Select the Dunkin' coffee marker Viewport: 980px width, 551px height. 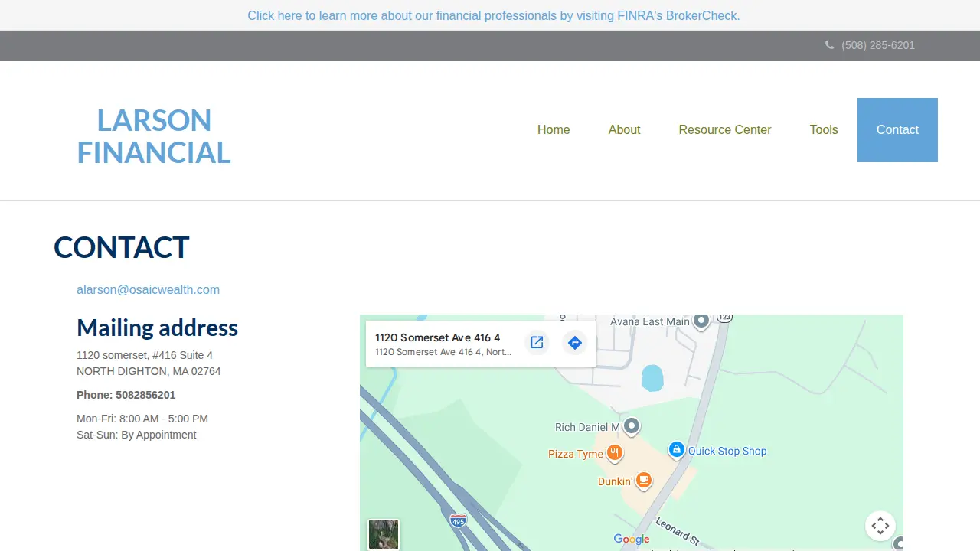click(x=644, y=481)
